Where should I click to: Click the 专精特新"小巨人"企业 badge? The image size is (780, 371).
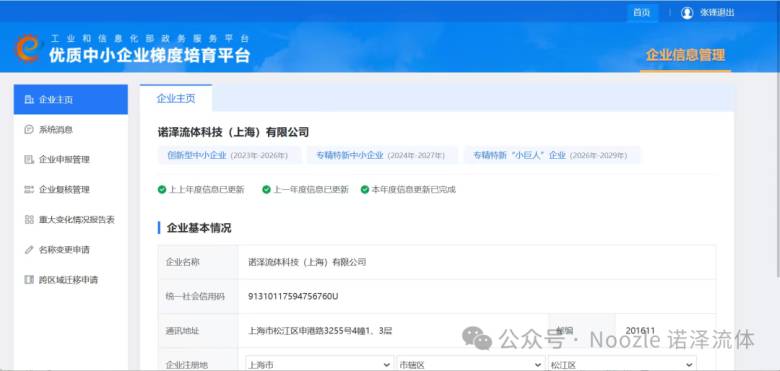click(x=552, y=155)
